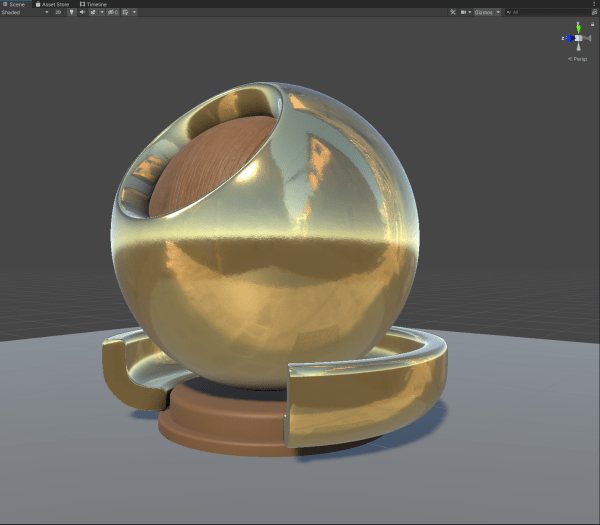Open the component editor tools icon
The height and width of the screenshot is (525, 600).
(x=452, y=12)
